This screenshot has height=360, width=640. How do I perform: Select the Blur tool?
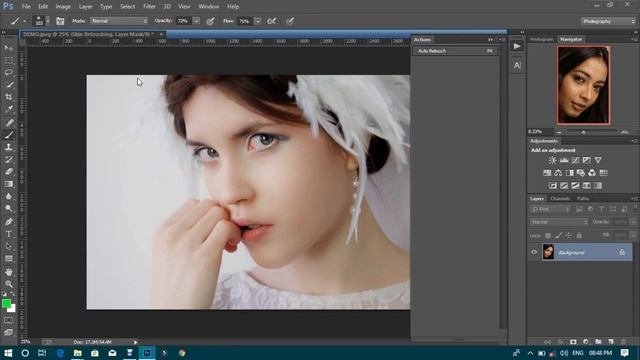tap(9, 196)
